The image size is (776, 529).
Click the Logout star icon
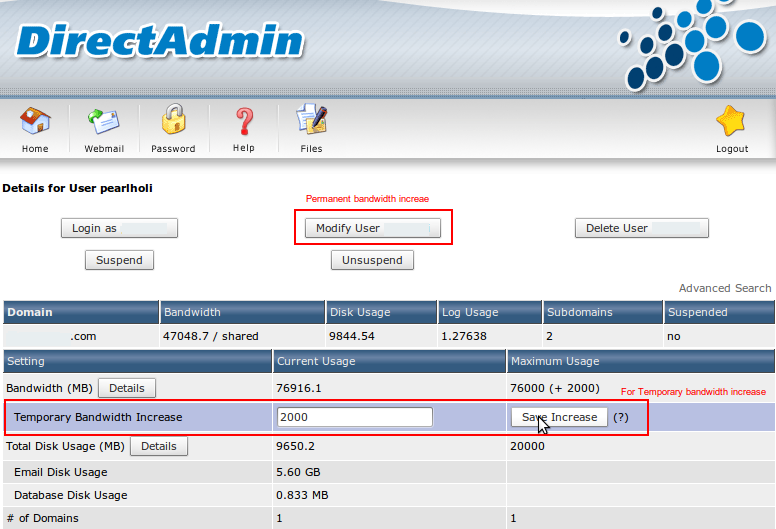[731, 121]
